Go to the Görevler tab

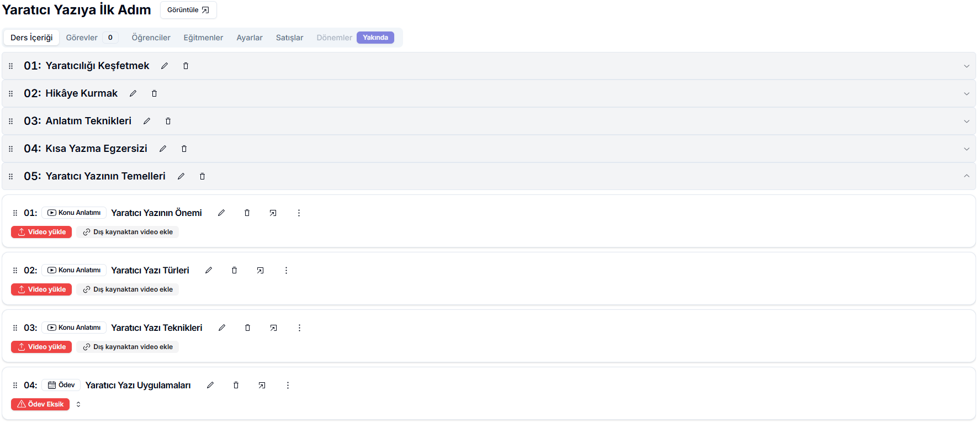tap(82, 38)
